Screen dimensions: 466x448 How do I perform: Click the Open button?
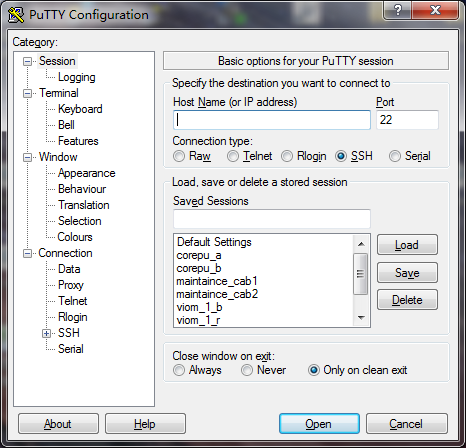click(x=319, y=424)
